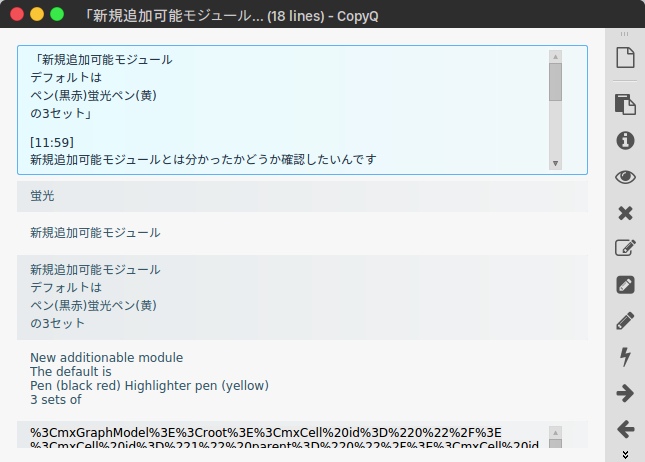Screen dimensions: 645x462
Task: Click the Paste clipboard icon in toolbar
Action: point(625,104)
